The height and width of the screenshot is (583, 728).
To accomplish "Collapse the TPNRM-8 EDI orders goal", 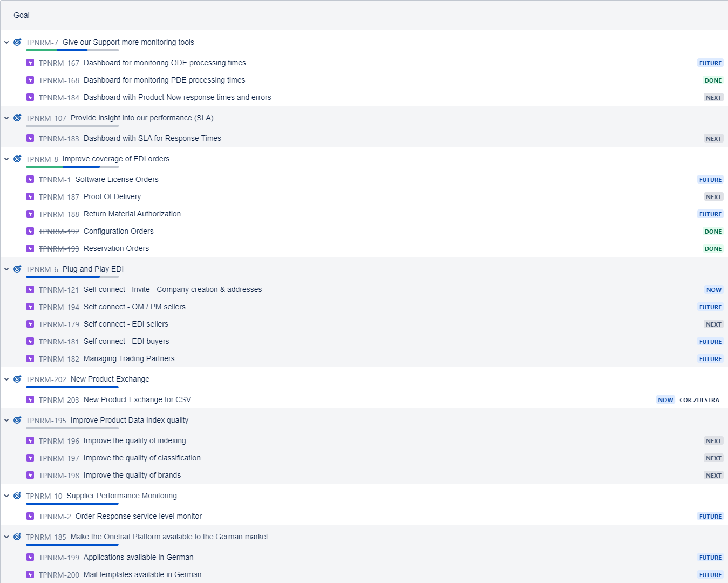I will click(6, 159).
